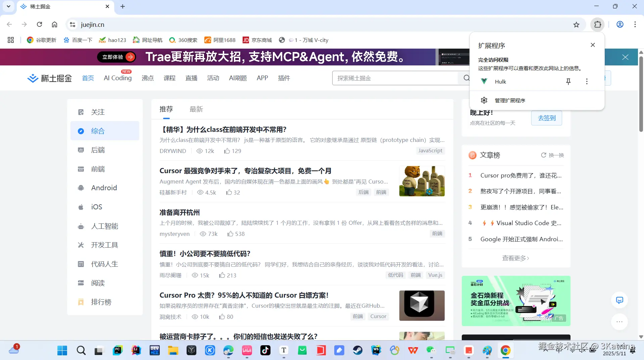The height and width of the screenshot is (360, 644).
Task: Open Hulk extension more options menu
Action: 587,82
